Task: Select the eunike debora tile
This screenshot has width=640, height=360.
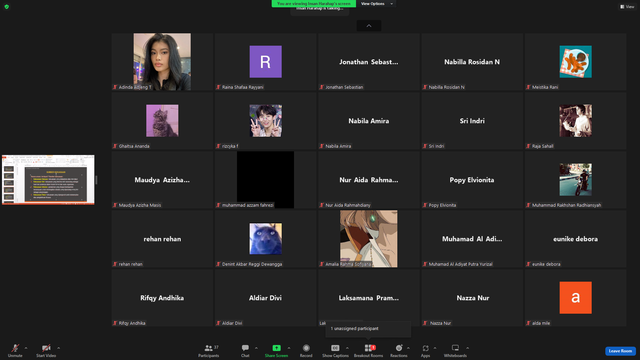Action: click(x=576, y=239)
